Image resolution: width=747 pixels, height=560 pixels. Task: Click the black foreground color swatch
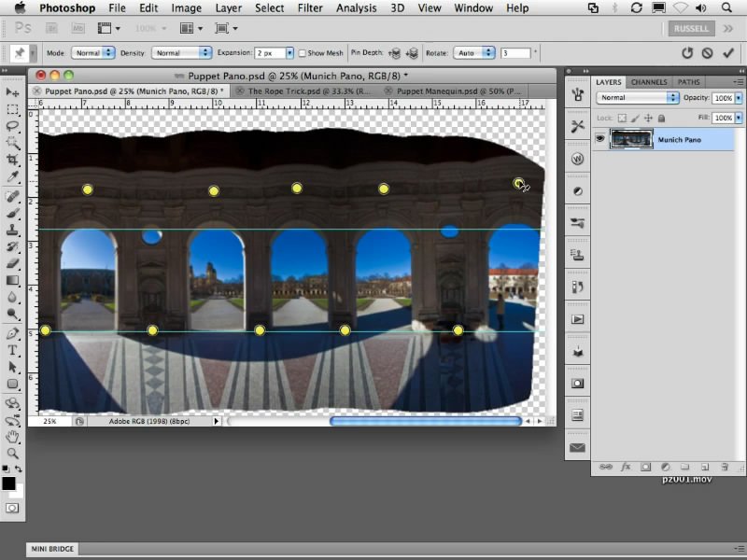[x=8, y=483]
